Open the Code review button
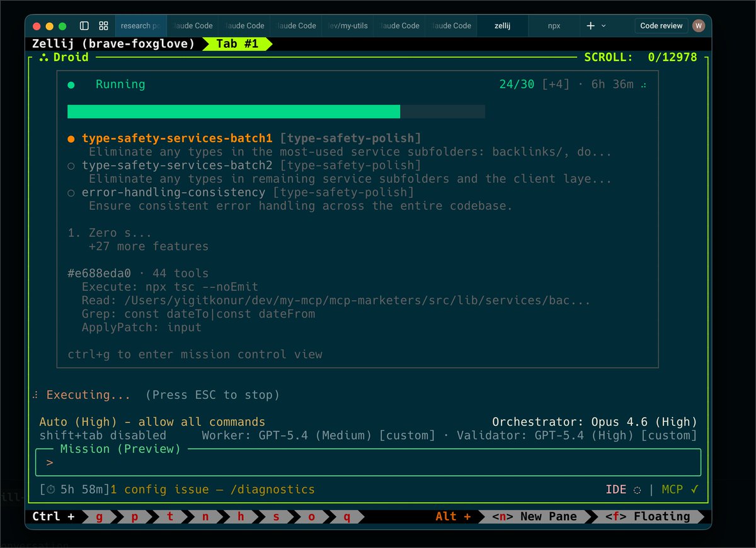Screen dimensions: 756x548 (661, 26)
